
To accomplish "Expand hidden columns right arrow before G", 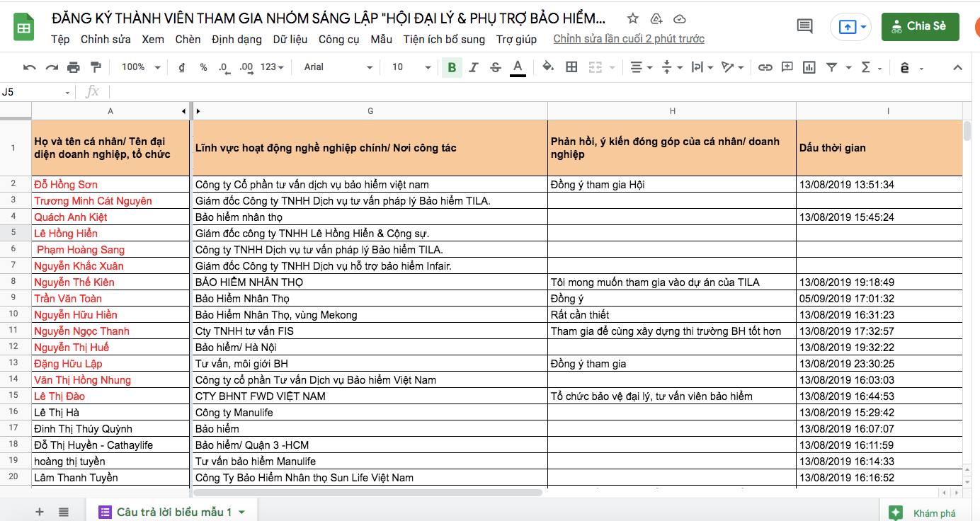I will [x=198, y=111].
